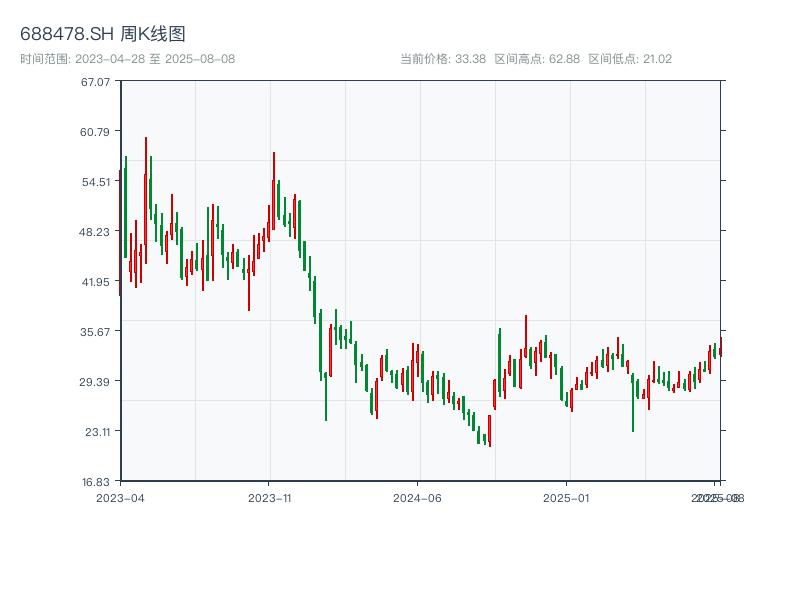
Task: Click the y-axis label 16.83
Action: tap(96, 482)
